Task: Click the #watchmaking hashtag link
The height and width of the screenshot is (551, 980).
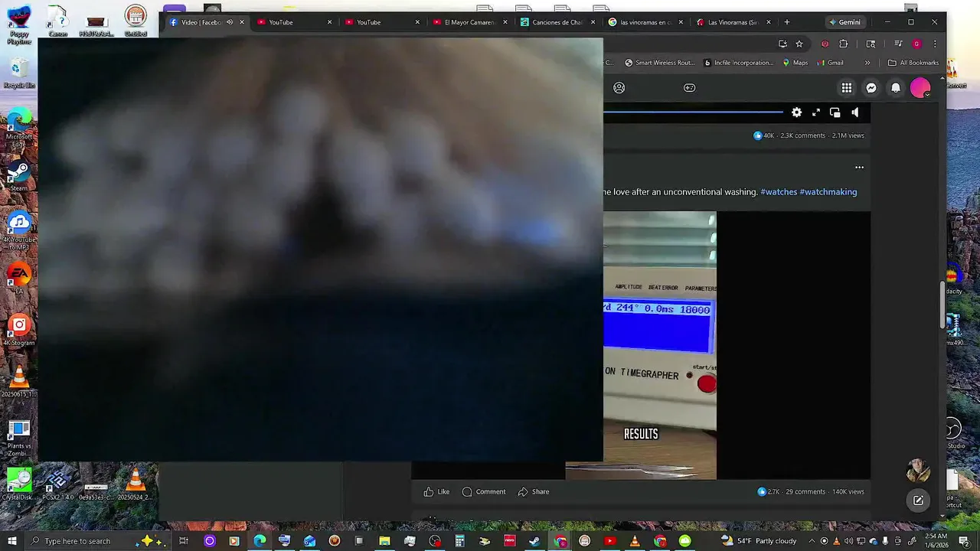Action: pyautogui.click(x=828, y=192)
